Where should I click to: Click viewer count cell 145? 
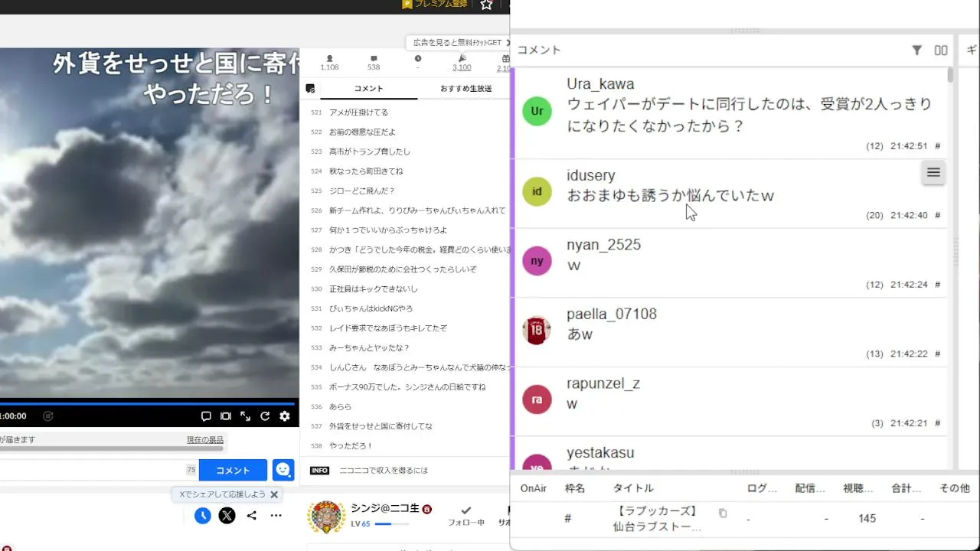[x=867, y=519]
